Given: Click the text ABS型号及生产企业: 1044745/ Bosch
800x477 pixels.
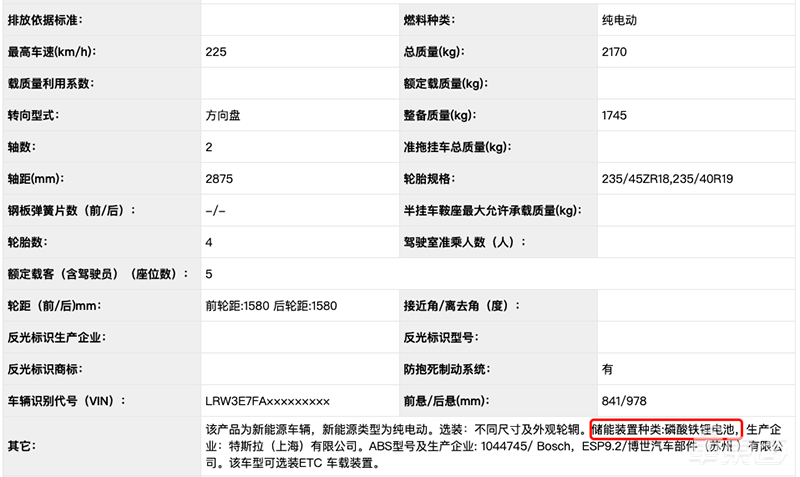Looking at the screenshot, I should [x=469, y=446].
